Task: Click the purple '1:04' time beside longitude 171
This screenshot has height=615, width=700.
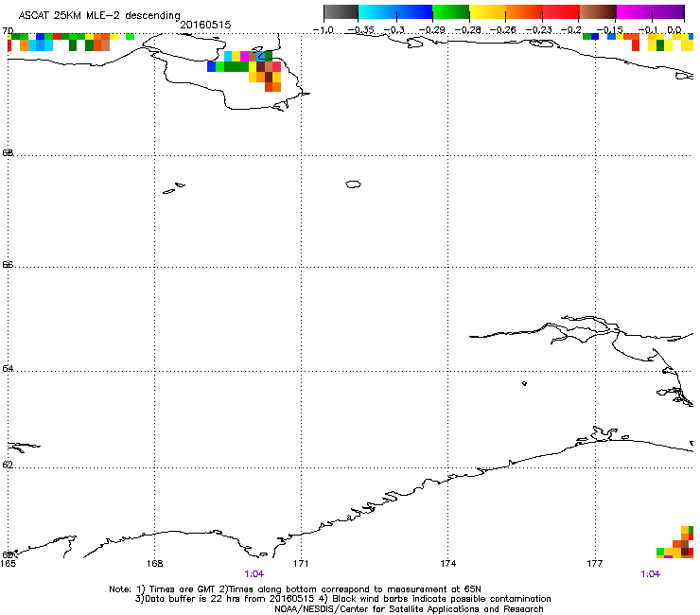Action: pos(254,574)
